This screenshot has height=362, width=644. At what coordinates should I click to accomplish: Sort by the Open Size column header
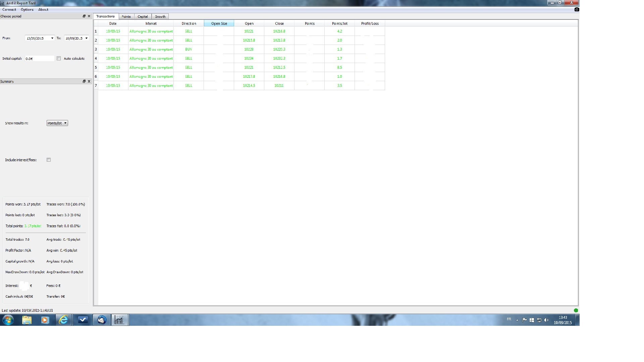pos(219,23)
